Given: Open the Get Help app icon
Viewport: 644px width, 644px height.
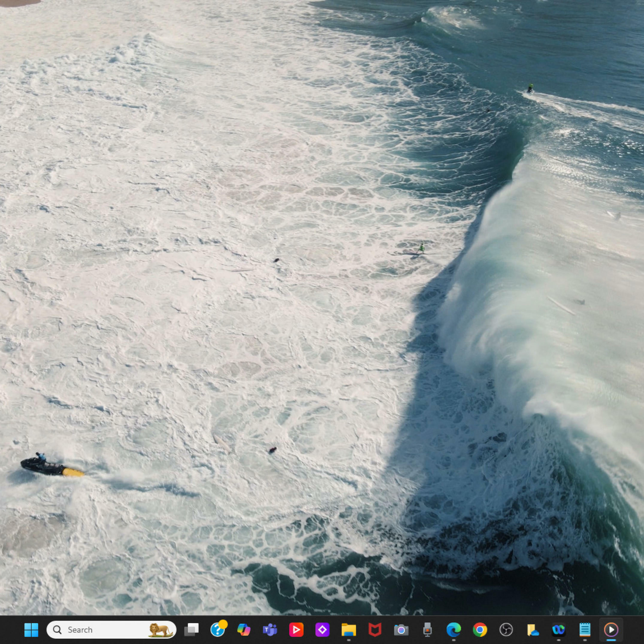Looking at the screenshot, I should click(218, 630).
